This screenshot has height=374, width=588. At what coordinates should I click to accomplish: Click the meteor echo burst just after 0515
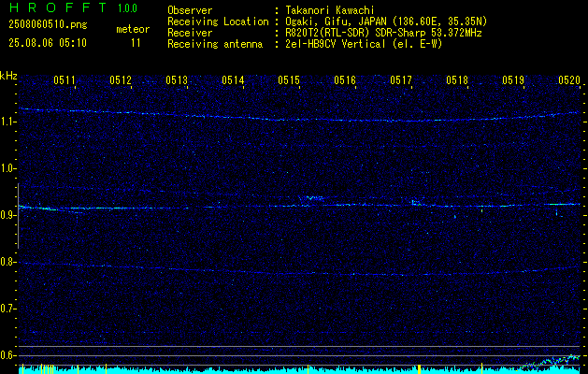click(311, 197)
